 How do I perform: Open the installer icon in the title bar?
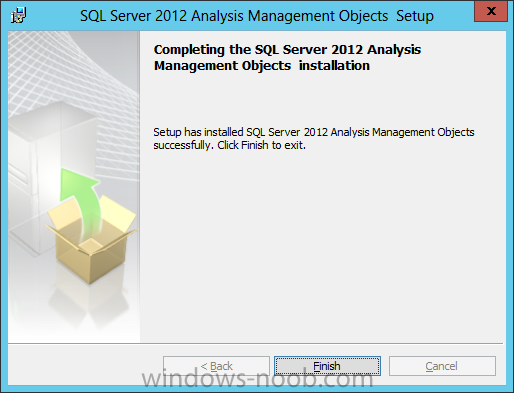click(x=18, y=15)
